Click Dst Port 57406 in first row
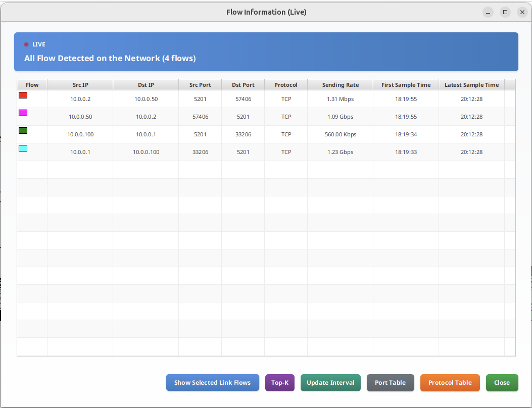Screen dimensions: 532x408 click(x=244, y=99)
